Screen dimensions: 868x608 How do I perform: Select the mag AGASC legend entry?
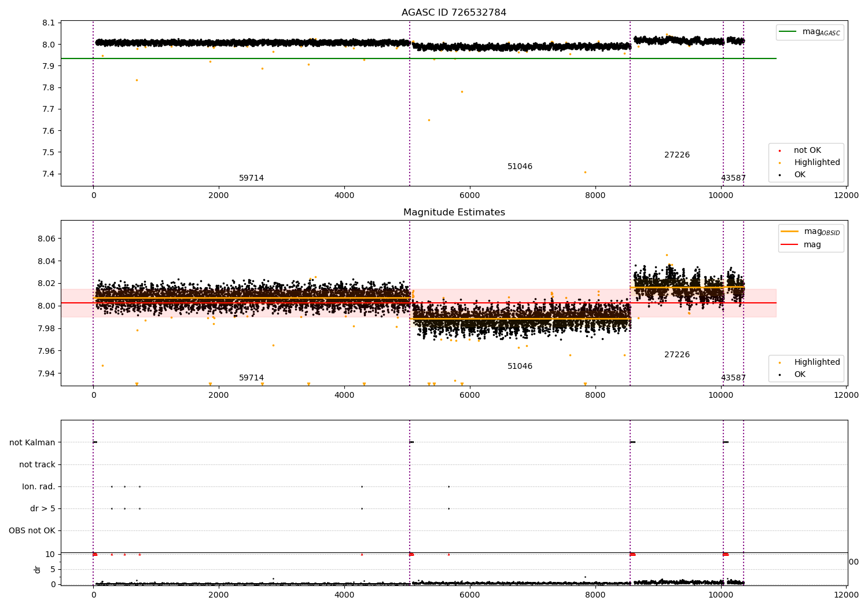coord(810,32)
